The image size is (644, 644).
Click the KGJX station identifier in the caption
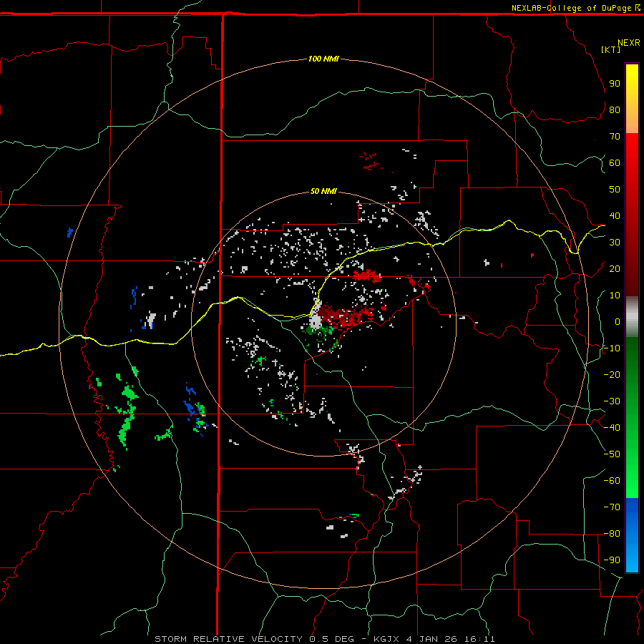(386, 639)
